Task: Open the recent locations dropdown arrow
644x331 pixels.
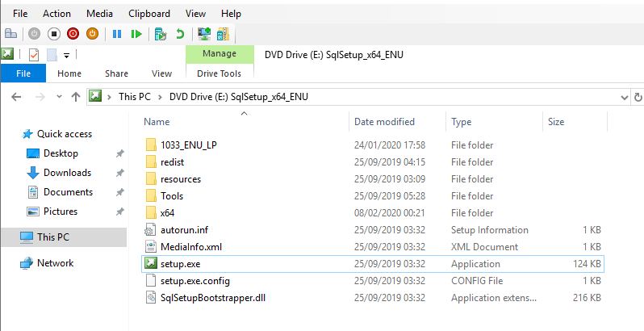Action: point(59,97)
